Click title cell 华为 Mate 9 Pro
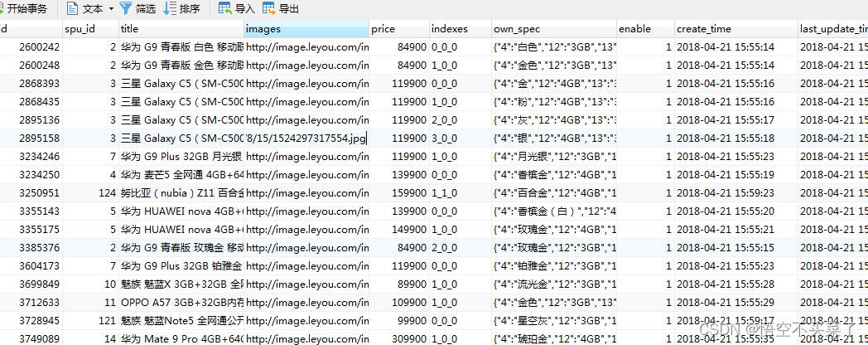 tap(181, 338)
